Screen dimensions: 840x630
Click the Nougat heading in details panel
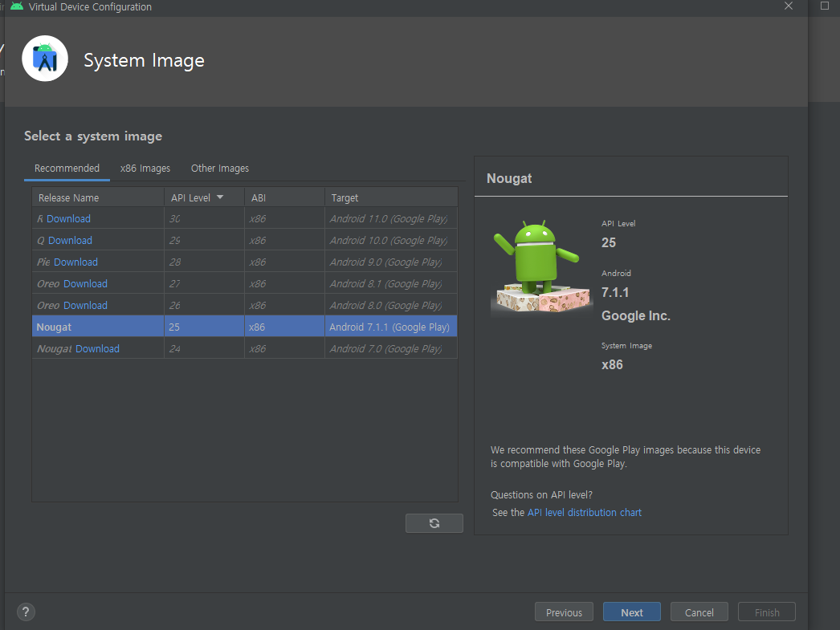tap(509, 178)
